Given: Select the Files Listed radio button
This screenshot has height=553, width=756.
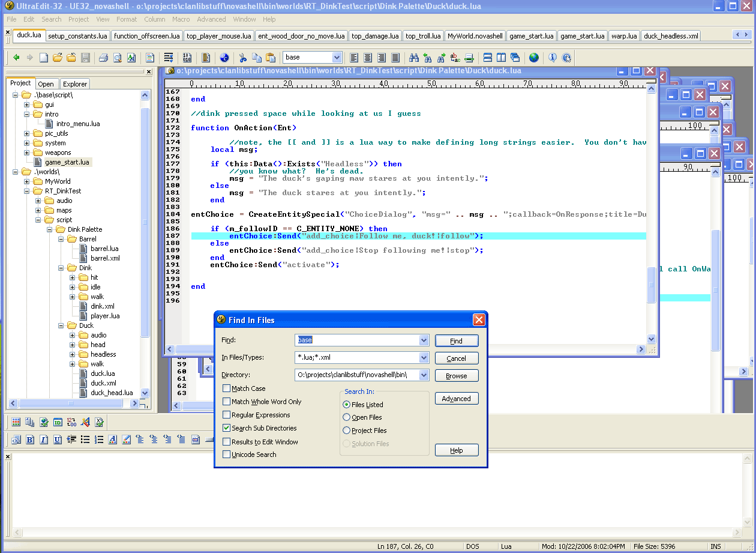Looking at the screenshot, I should [x=346, y=405].
